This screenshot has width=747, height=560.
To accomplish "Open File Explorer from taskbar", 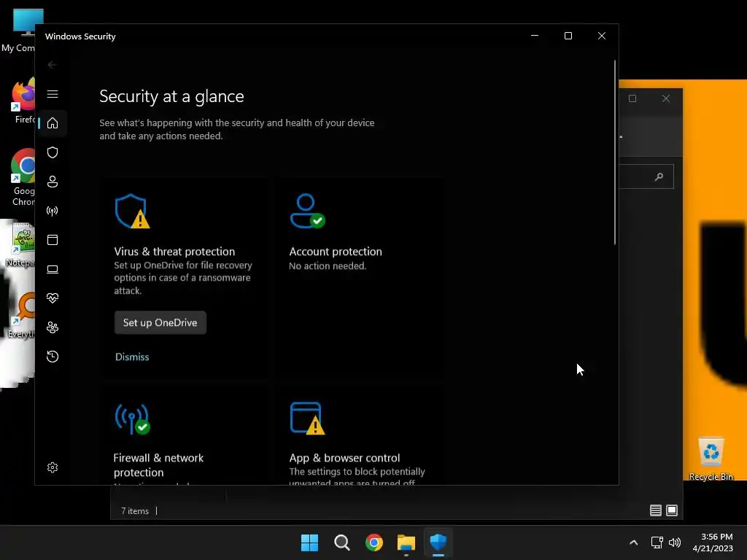I will (406, 542).
